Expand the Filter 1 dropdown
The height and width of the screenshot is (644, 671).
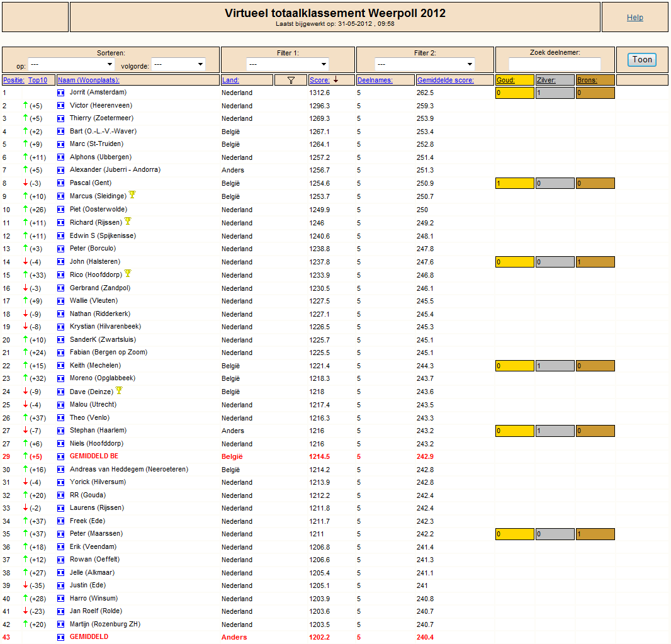click(287, 64)
